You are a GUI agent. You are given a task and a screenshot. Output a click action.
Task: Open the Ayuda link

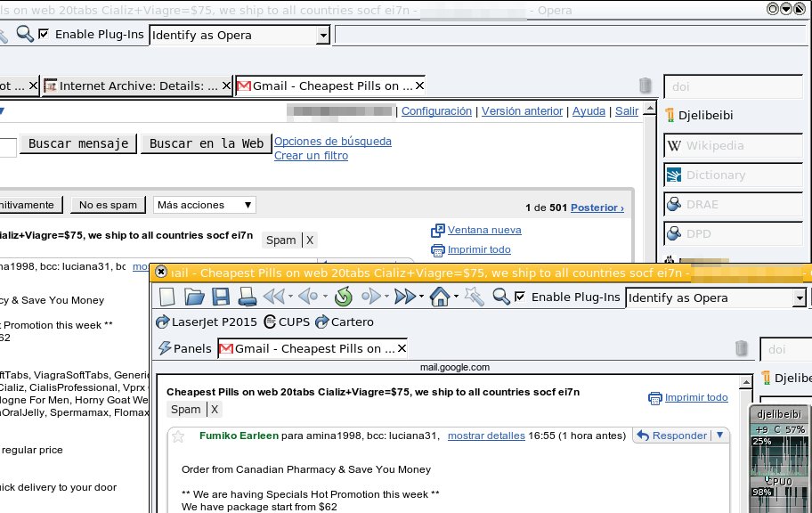[x=589, y=111]
